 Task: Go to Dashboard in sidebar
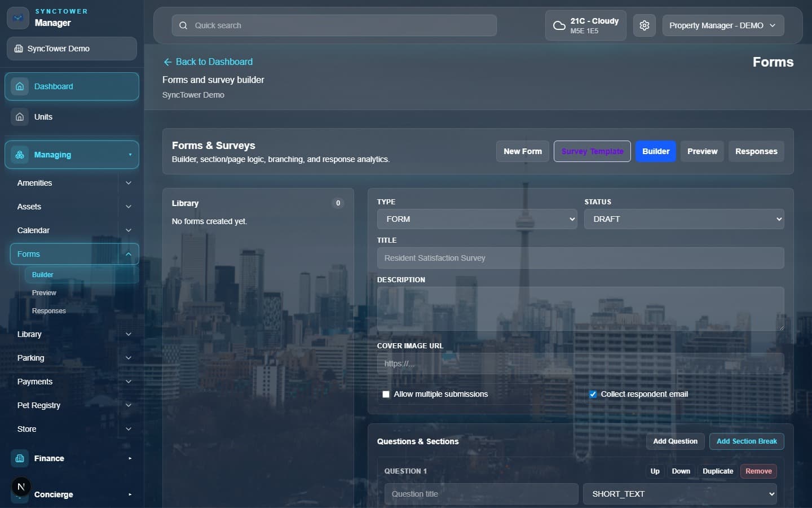72,86
